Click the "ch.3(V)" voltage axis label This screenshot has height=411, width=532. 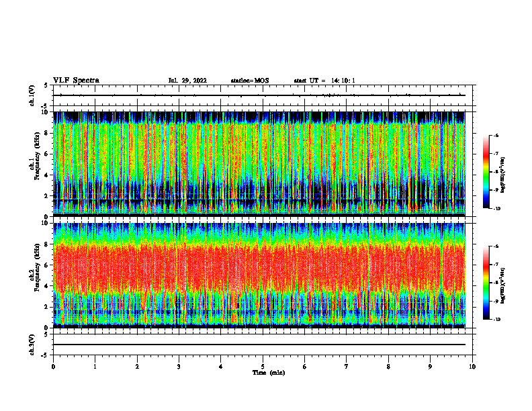pos(32,345)
